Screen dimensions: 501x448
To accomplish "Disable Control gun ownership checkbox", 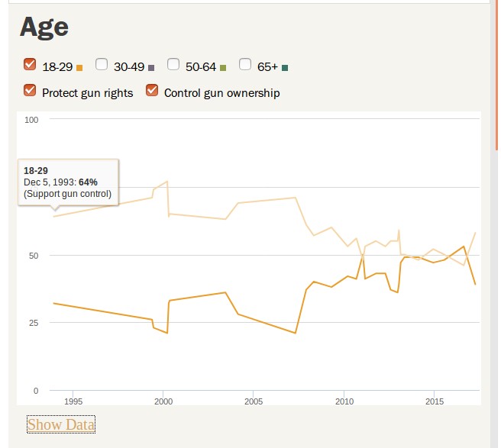I will 151,91.
